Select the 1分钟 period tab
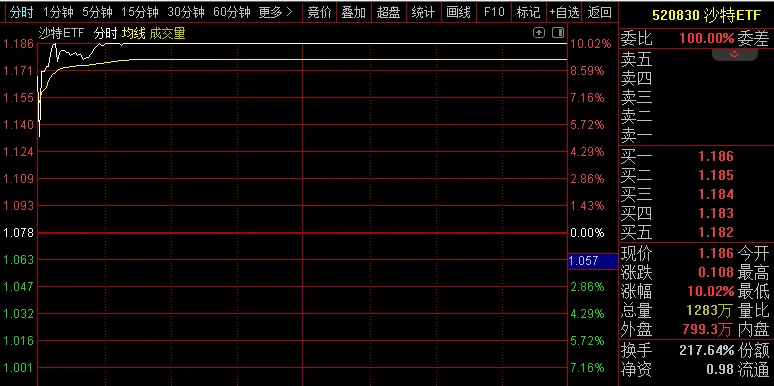 (58, 12)
